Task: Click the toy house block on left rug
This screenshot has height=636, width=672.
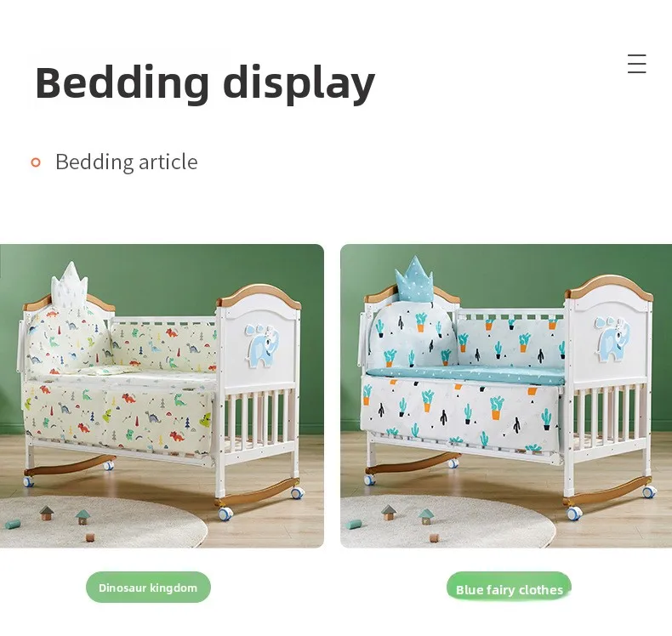Action: [x=47, y=512]
